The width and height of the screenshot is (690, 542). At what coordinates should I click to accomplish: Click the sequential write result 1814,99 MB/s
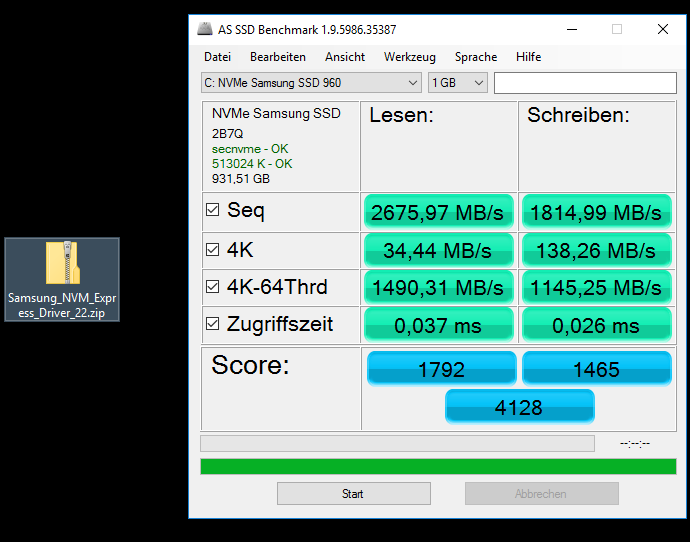[597, 212]
